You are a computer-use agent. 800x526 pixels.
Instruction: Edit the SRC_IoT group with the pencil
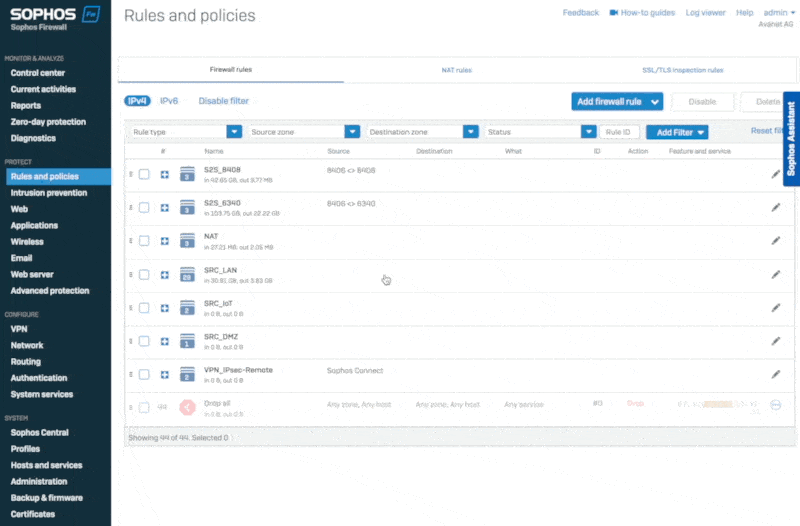pos(776,308)
